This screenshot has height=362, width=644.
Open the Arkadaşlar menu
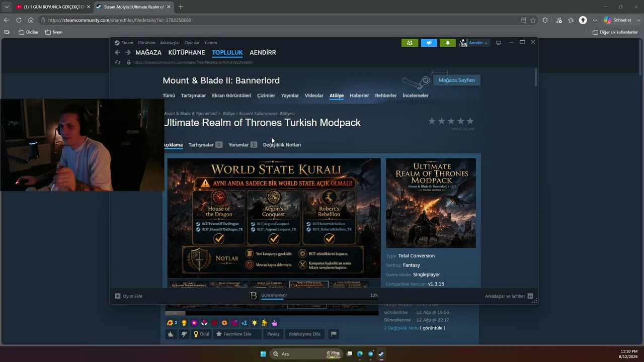[170, 43]
